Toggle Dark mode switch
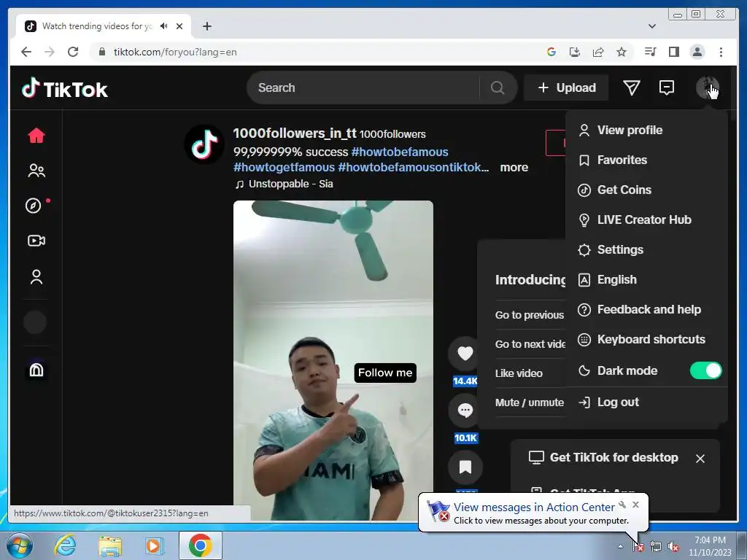 pyautogui.click(x=705, y=370)
